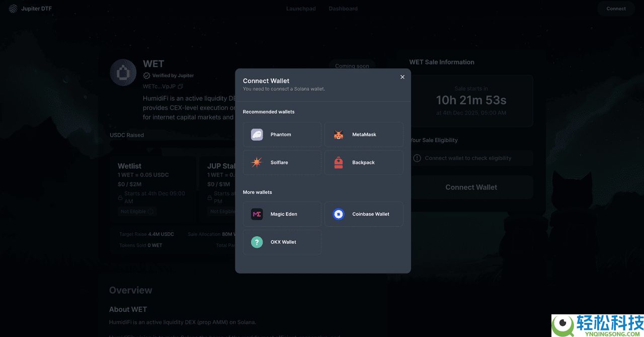Choose the Magic Eden wallet icon
The width and height of the screenshot is (644, 337).
click(x=257, y=214)
